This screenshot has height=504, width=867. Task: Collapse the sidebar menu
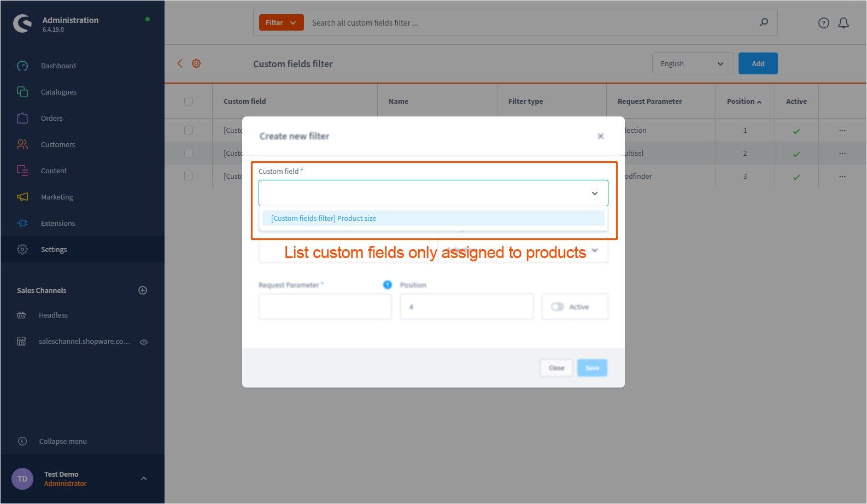click(62, 441)
